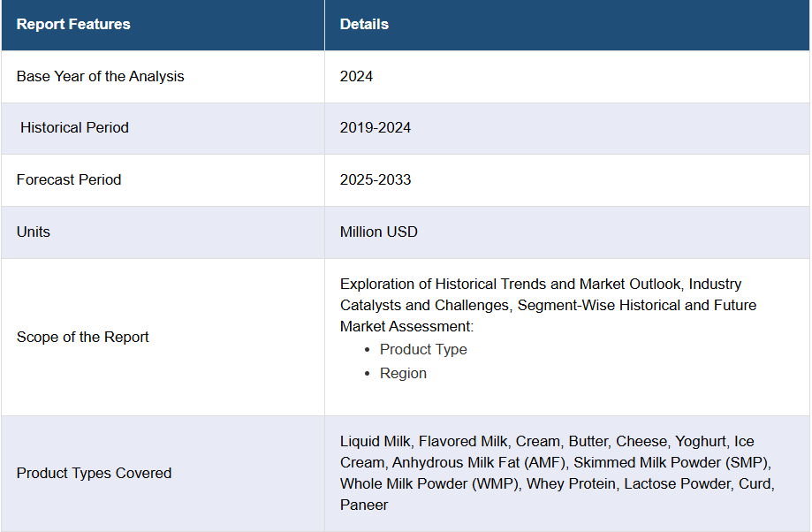Click the 2024 base year value
The image size is (812, 532).
point(356,76)
